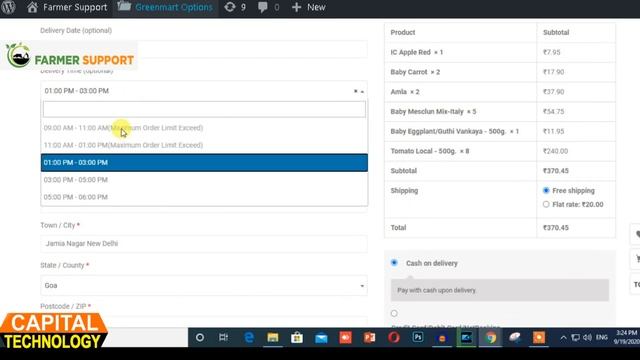
Task: Open Photoshop from the taskbar
Action: pyautogui.click(x=418, y=338)
